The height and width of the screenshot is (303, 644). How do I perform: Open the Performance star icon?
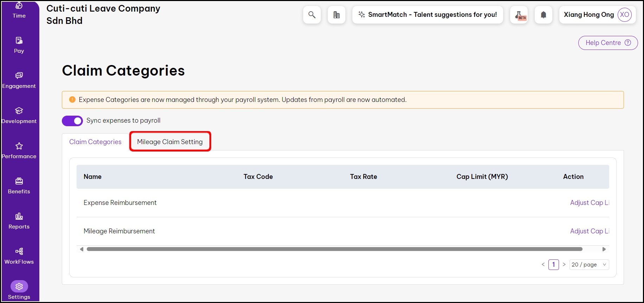pyautogui.click(x=19, y=146)
